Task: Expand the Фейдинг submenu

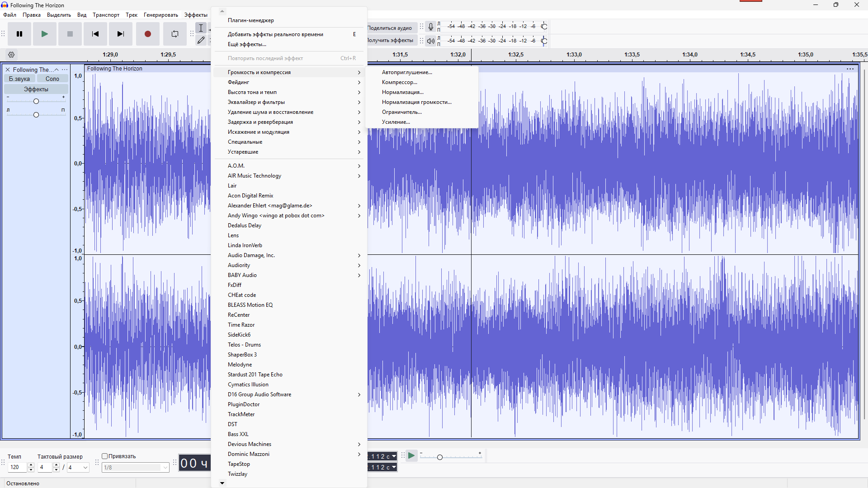Action: [288, 82]
